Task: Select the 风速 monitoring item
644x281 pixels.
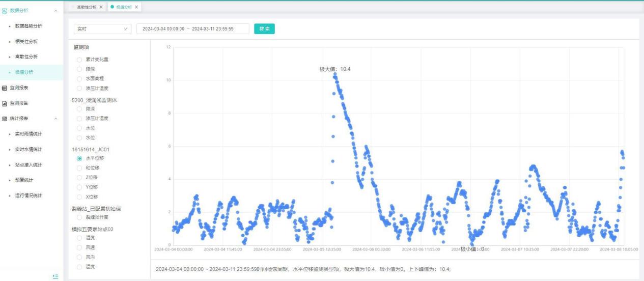Action: [x=79, y=247]
